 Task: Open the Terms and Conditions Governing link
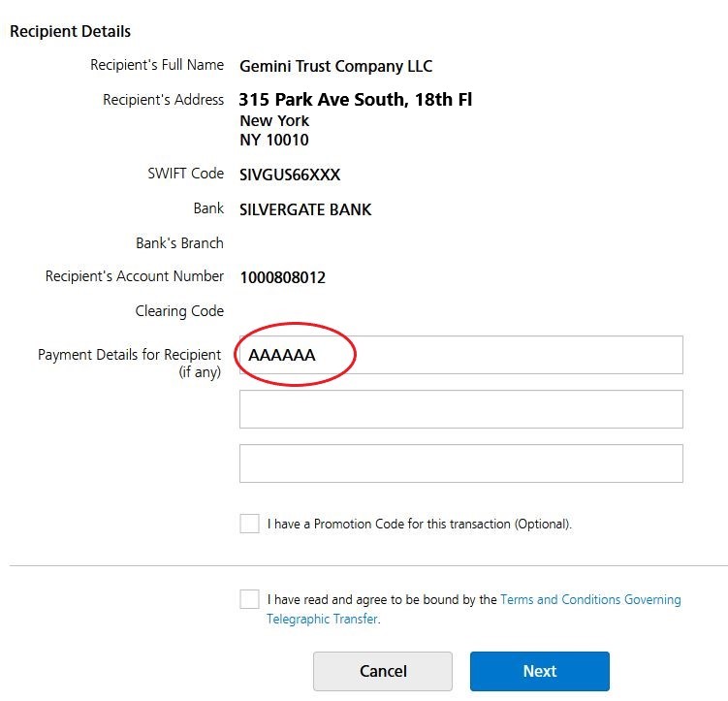pos(589,600)
